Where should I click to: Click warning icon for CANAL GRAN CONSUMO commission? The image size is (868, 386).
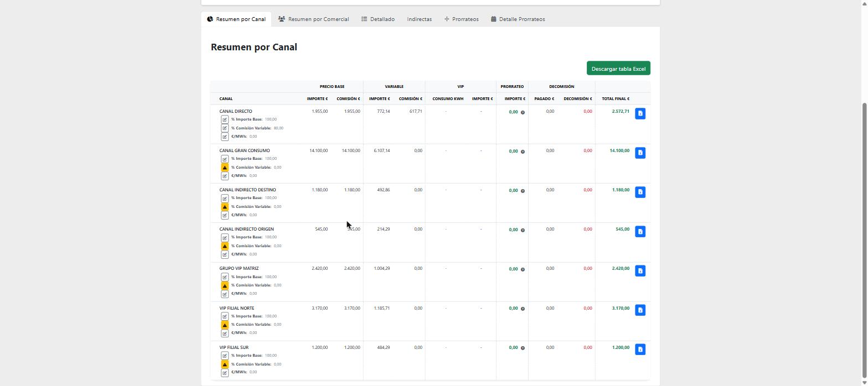click(x=225, y=168)
